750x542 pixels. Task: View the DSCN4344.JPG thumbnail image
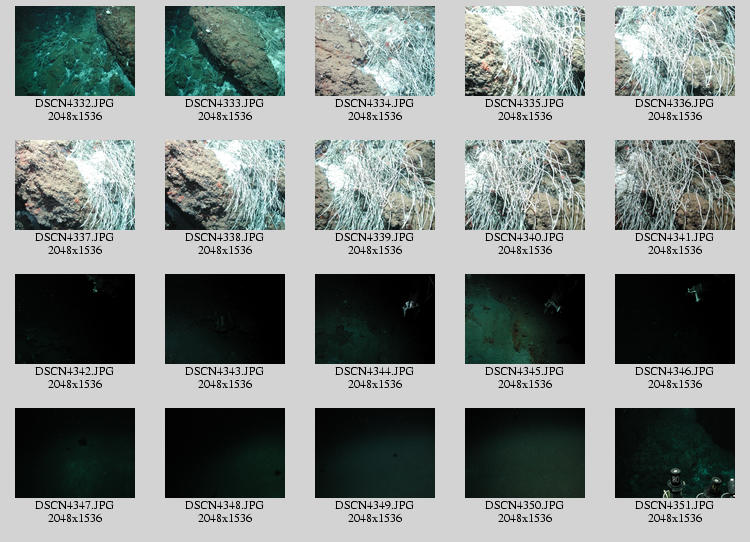pos(375,319)
